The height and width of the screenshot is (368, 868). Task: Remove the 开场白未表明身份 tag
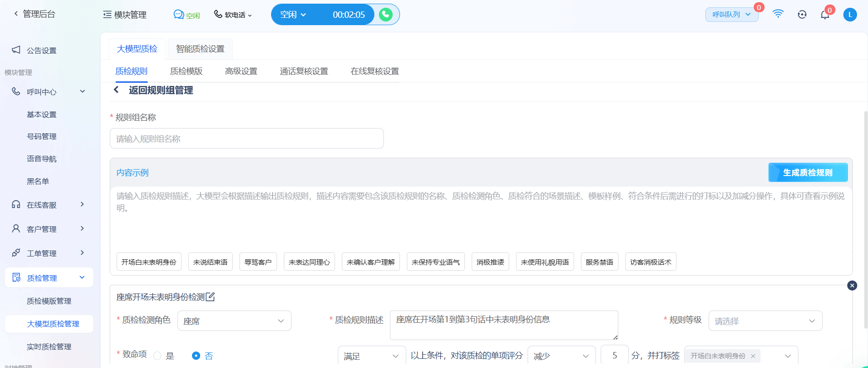pyautogui.click(x=753, y=356)
